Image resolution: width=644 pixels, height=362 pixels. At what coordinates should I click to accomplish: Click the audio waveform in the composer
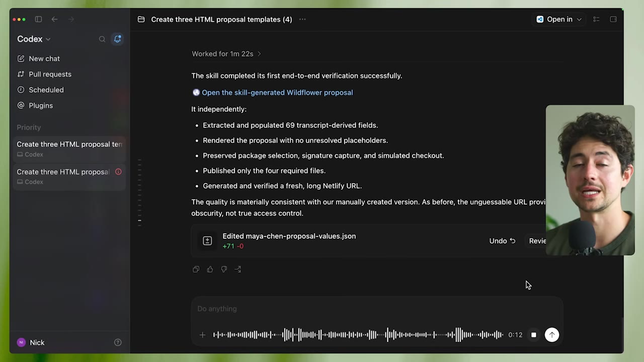pos(358,334)
